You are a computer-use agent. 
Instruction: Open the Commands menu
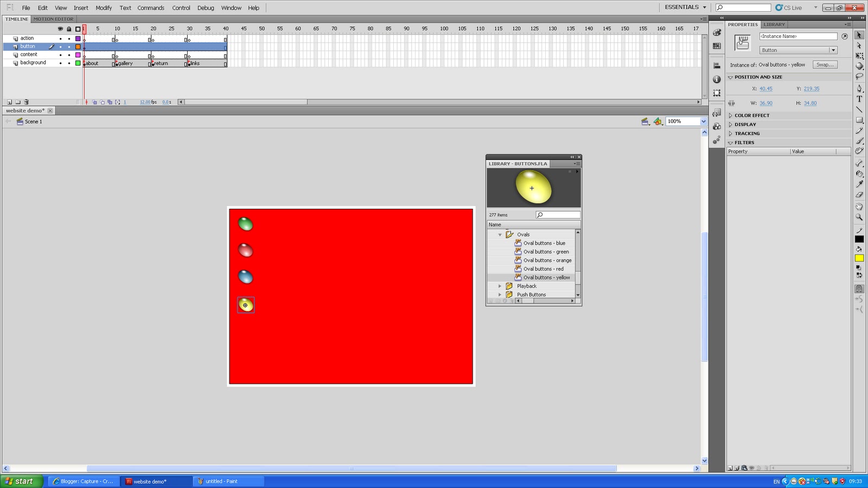coord(151,8)
